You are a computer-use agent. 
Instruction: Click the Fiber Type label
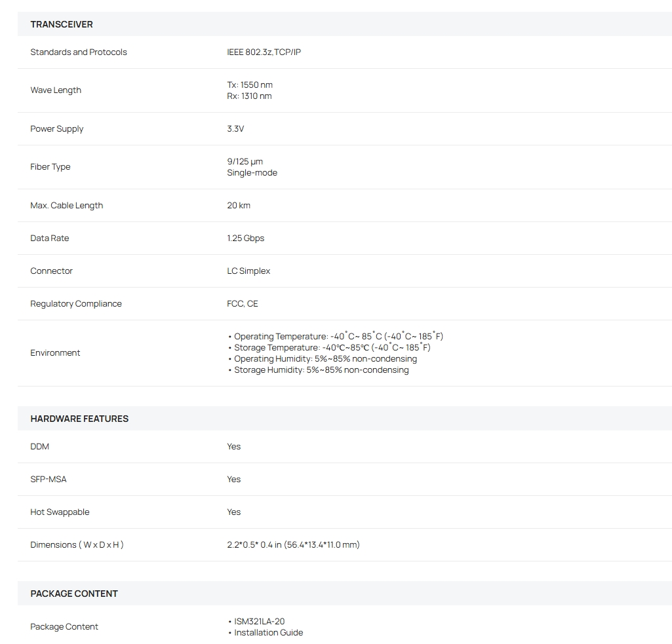tap(50, 167)
